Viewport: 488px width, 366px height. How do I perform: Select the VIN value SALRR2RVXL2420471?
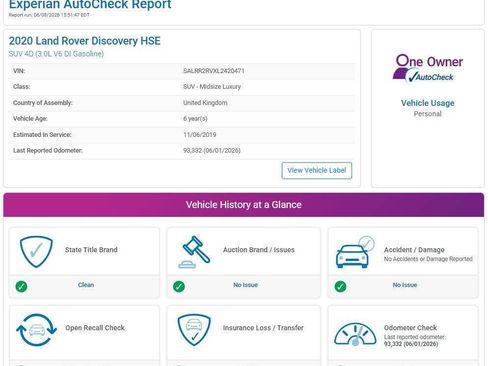tap(214, 71)
